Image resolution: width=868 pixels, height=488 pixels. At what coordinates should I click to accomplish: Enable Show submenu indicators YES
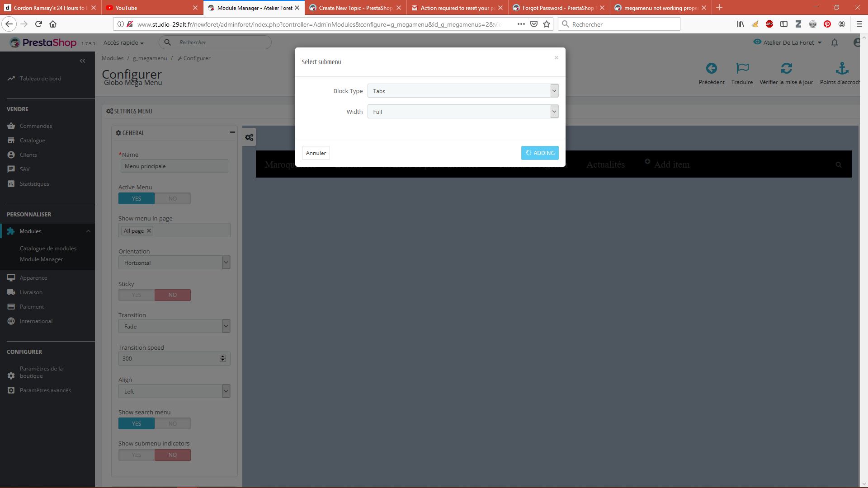137,455
